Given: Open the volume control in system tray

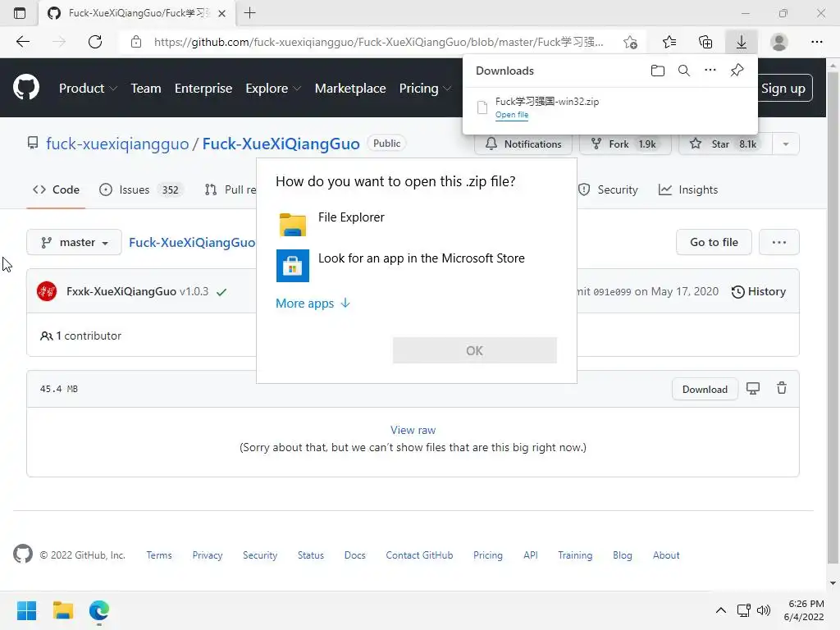Looking at the screenshot, I should click(x=764, y=610).
